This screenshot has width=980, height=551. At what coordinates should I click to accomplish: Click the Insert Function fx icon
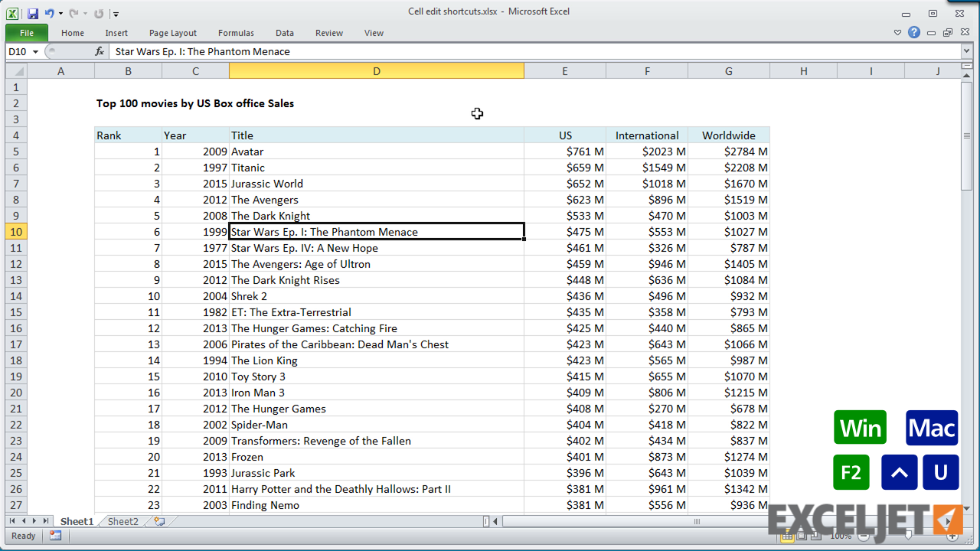click(100, 51)
